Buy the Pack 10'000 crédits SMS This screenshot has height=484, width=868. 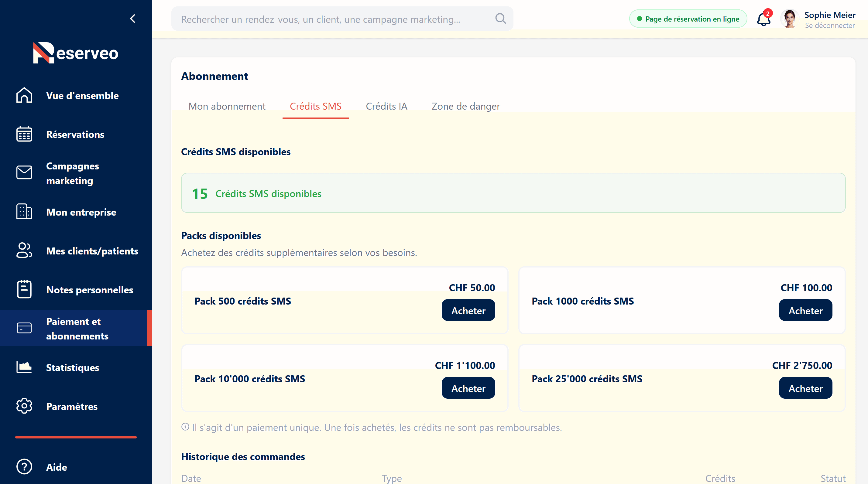[x=468, y=388]
